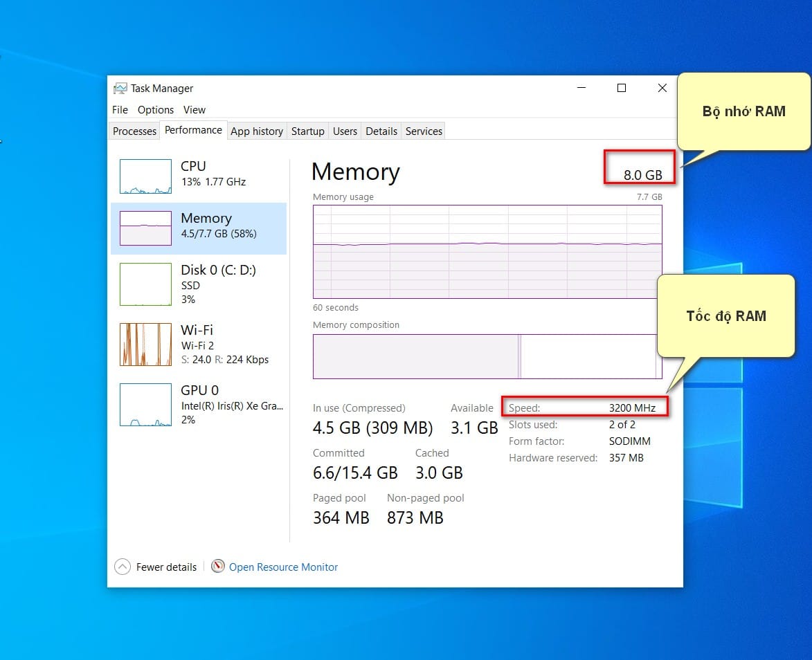Click the '4.5/7.7 GB (58%)' memory text

[219, 233]
